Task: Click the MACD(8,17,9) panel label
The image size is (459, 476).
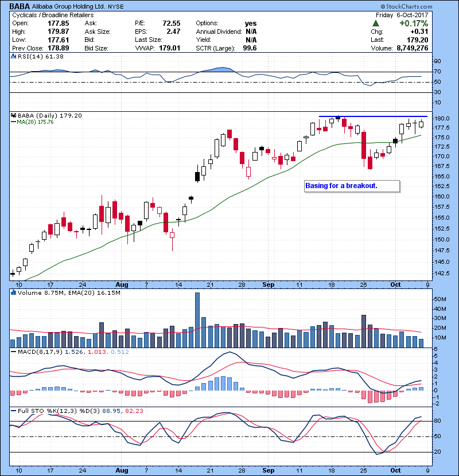Action: 40,352
